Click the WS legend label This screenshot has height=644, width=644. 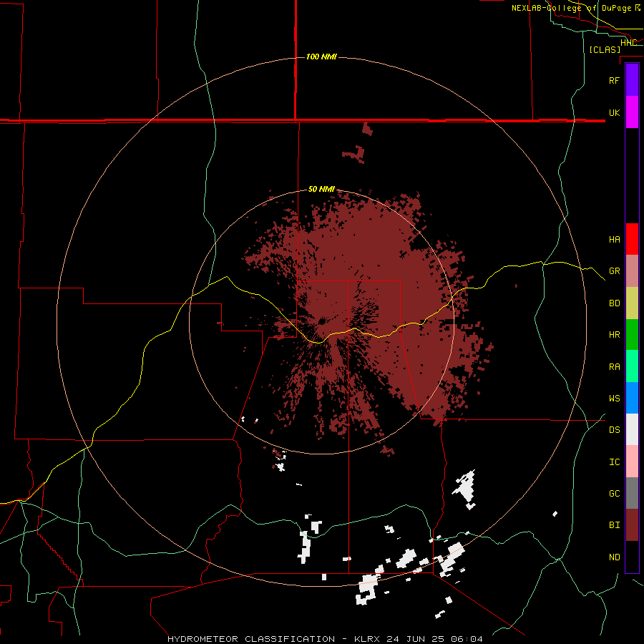[614, 399]
